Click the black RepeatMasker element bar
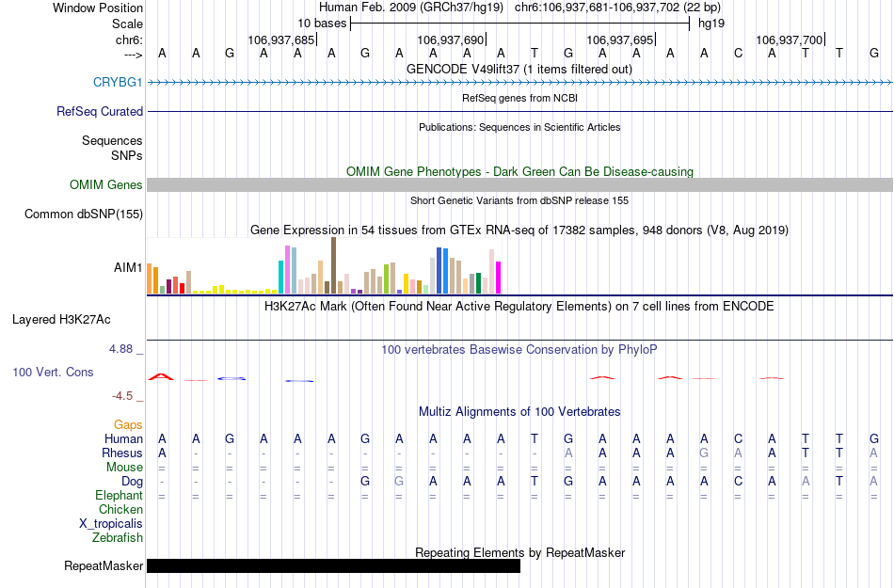This screenshot has height=588, width=894. [x=333, y=565]
